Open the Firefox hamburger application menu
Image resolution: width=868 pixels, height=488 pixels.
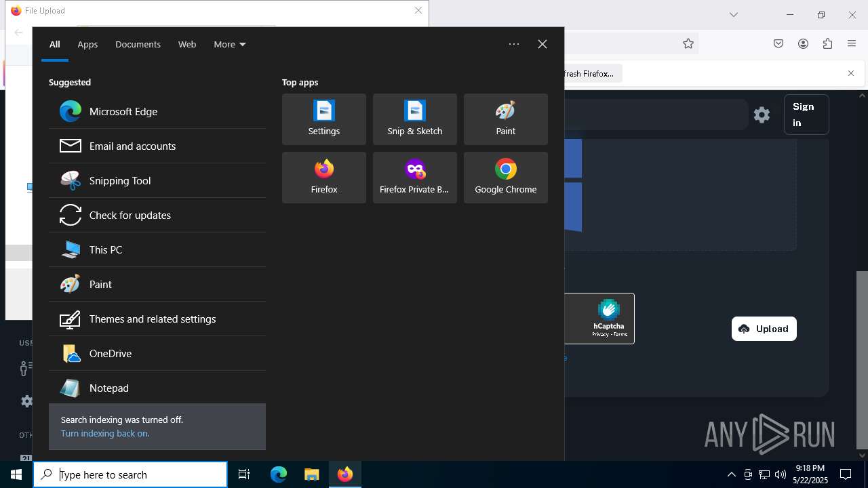pyautogui.click(x=852, y=43)
